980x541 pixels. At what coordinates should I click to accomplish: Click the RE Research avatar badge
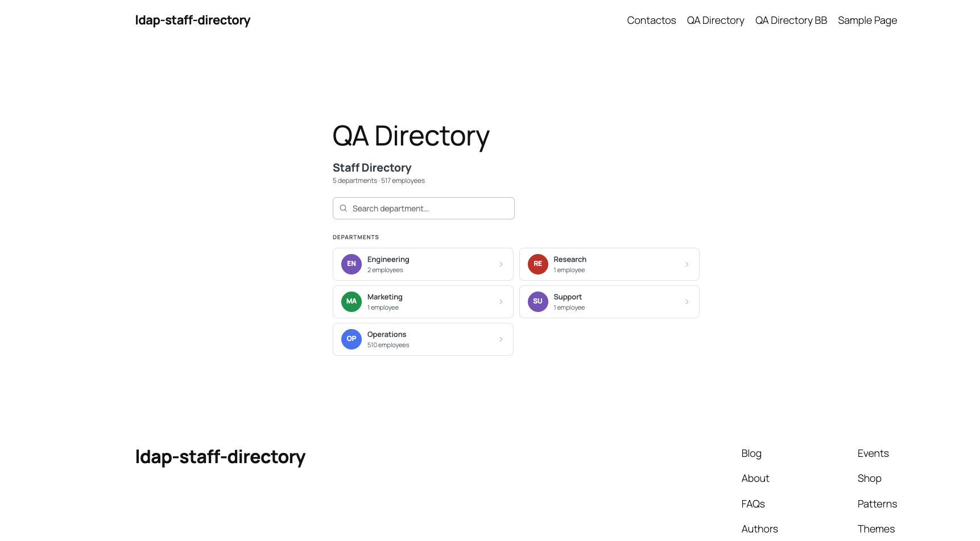coord(537,264)
